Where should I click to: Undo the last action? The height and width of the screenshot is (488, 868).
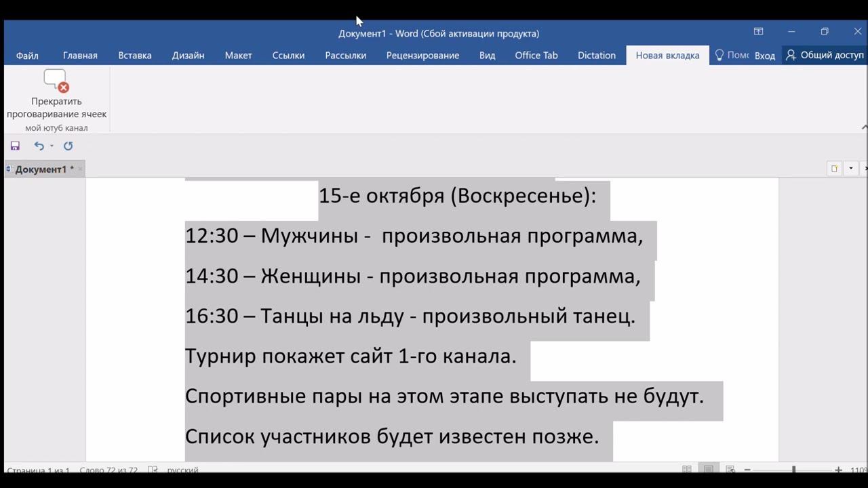[39, 146]
